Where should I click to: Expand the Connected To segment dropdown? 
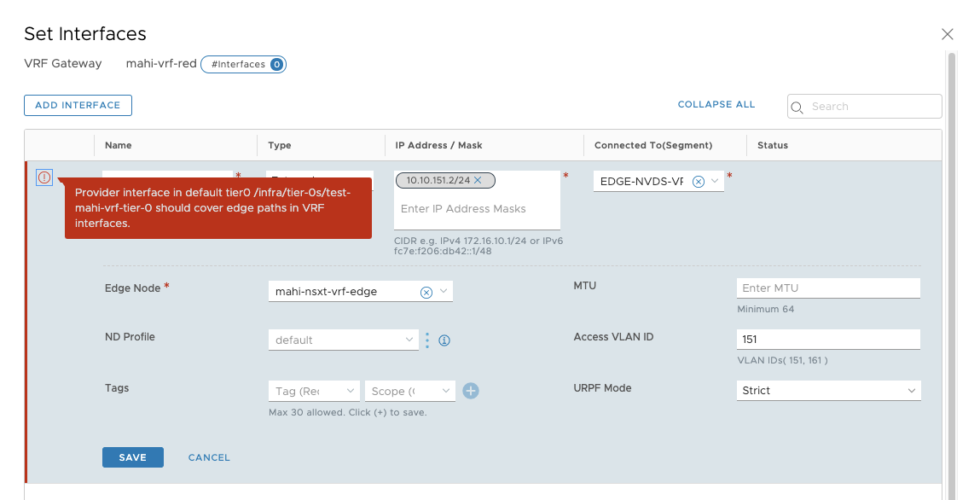715,181
